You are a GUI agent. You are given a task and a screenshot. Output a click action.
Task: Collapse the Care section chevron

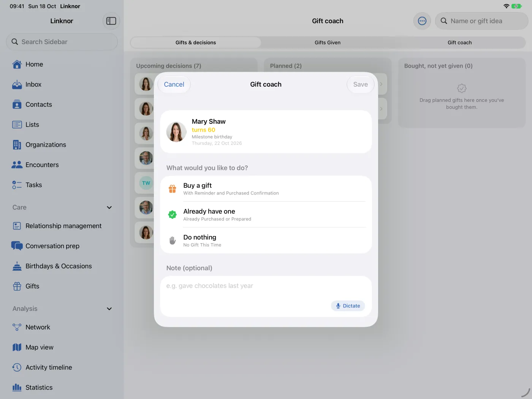click(x=109, y=207)
